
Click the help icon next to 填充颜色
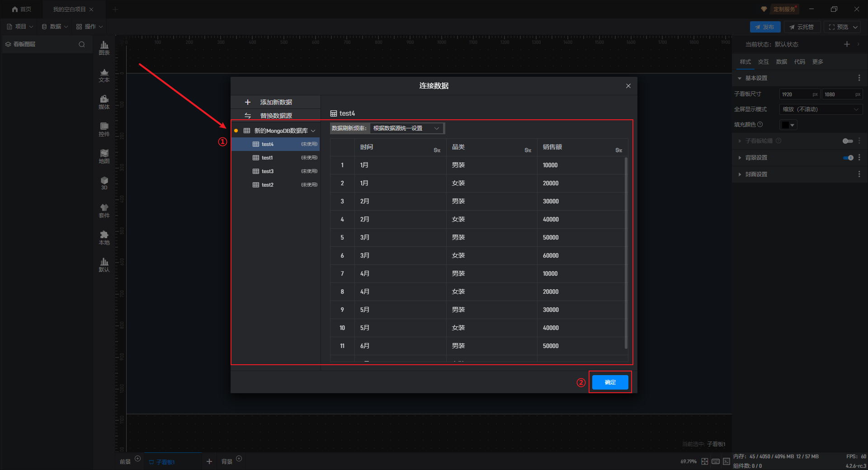point(760,124)
